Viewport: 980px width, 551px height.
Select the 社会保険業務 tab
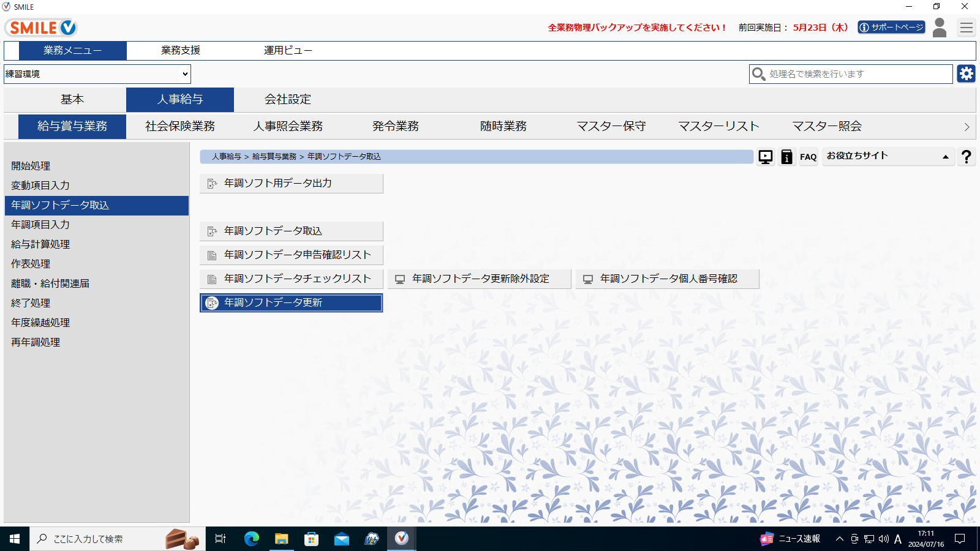click(180, 126)
